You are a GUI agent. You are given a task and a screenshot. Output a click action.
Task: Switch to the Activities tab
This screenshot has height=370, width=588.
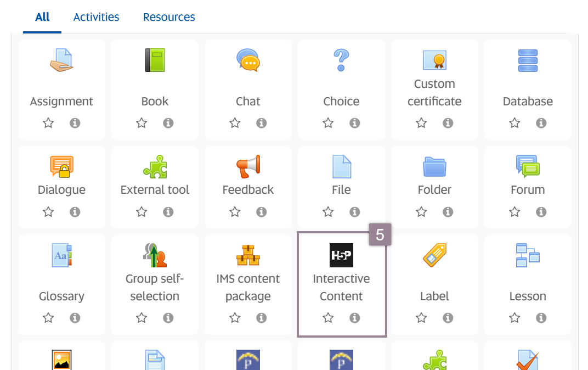coord(96,17)
